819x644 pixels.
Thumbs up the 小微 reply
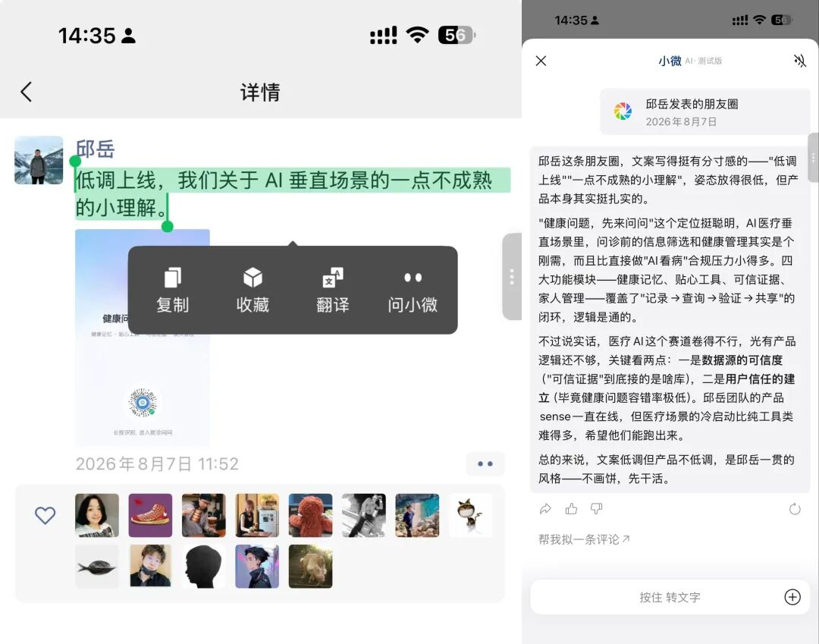[572, 509]
